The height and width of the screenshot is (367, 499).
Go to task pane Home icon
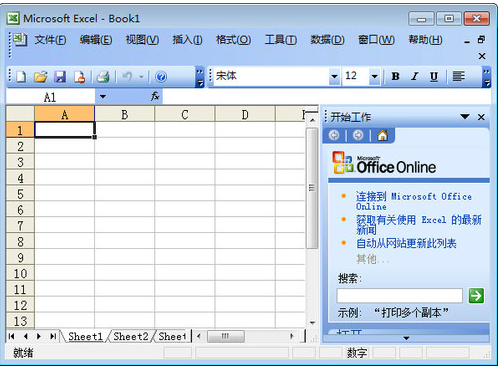pyautogui.click(x=382, y=135)
